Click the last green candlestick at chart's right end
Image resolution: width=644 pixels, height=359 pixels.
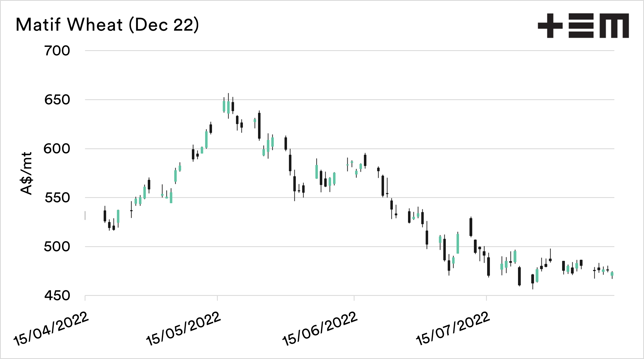click(612, 274)
